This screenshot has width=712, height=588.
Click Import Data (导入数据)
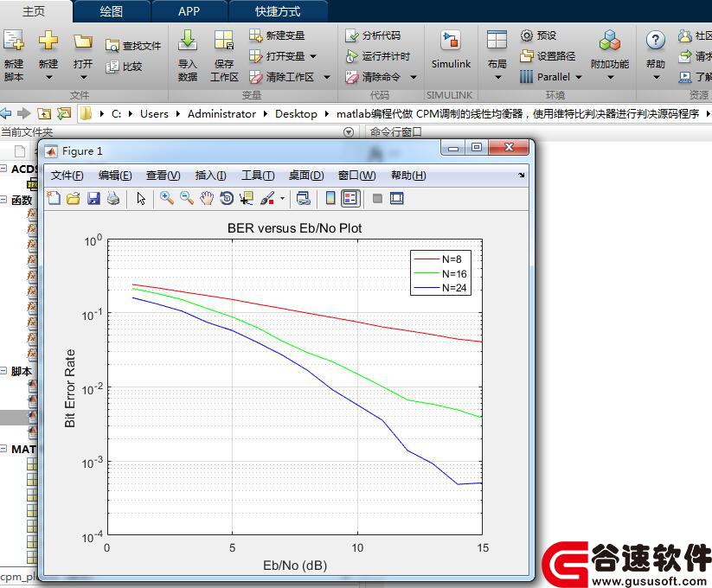pyautogui.click(x=188, y=55)
